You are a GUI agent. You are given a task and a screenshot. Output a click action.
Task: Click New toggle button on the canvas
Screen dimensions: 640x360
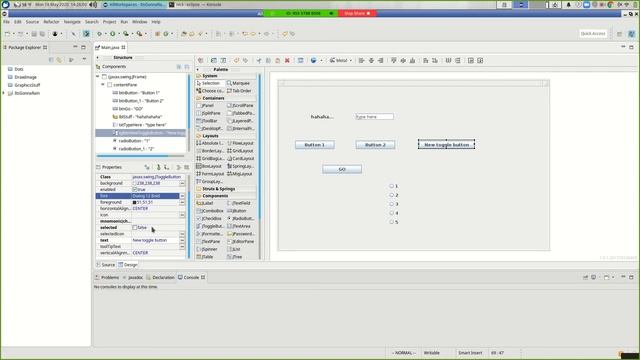pyautogui.click(x=447, y=144)
